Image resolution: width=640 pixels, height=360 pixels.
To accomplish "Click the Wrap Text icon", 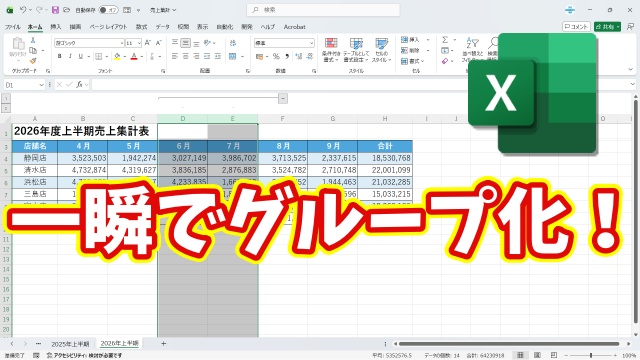I will [x=233, y=43].
